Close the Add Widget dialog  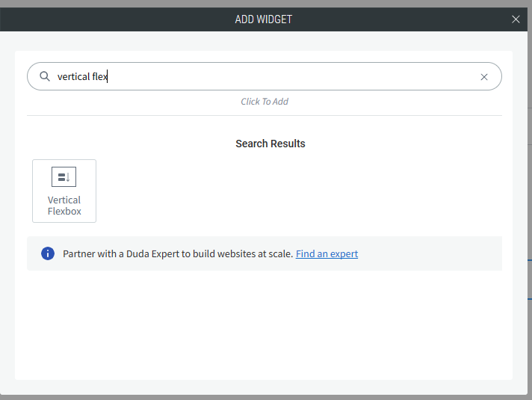pyautogui.click(x=516, y=19)
